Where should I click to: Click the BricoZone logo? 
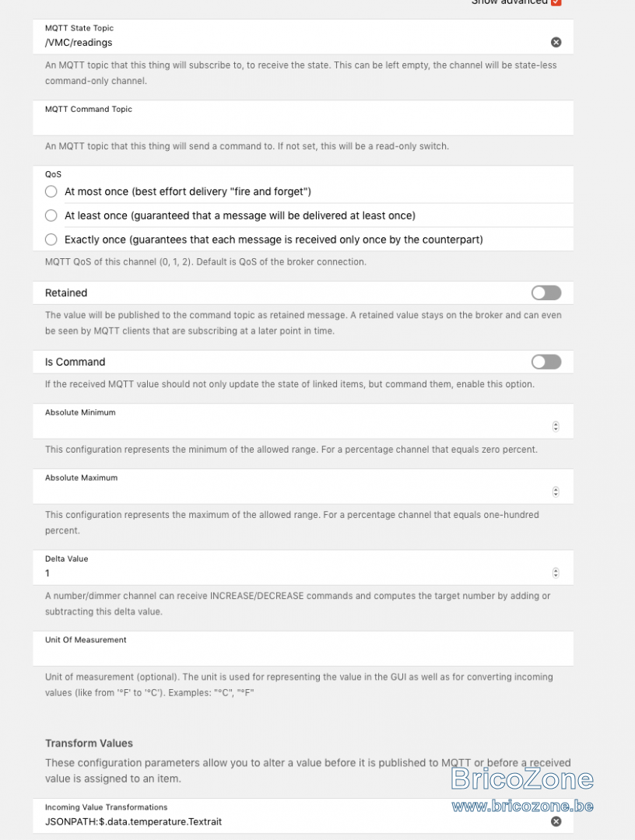click(522, 779)
